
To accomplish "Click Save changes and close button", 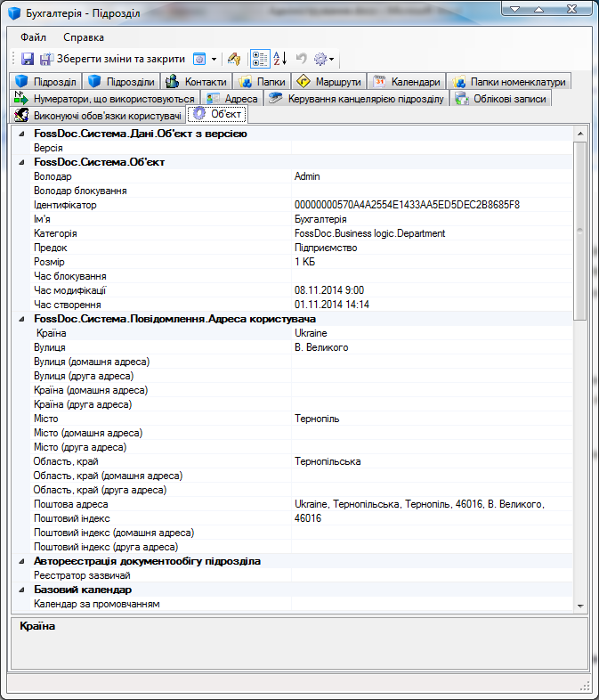I will [112, 59].
